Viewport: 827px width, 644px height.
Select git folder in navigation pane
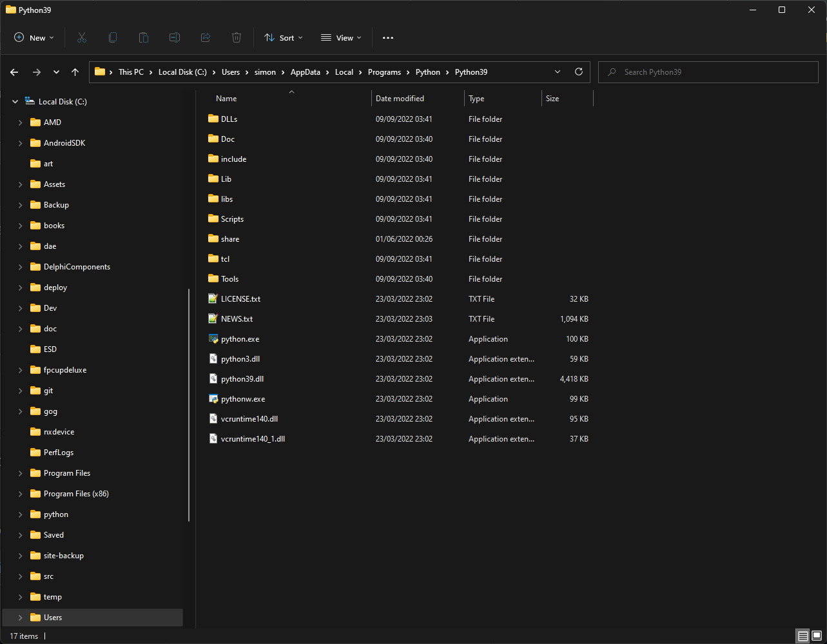(48, 391)
